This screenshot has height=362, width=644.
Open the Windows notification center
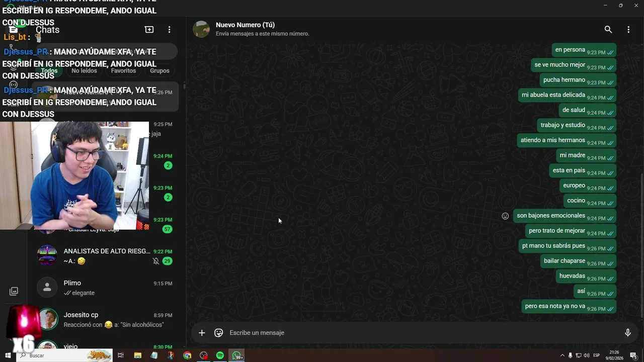633,355
